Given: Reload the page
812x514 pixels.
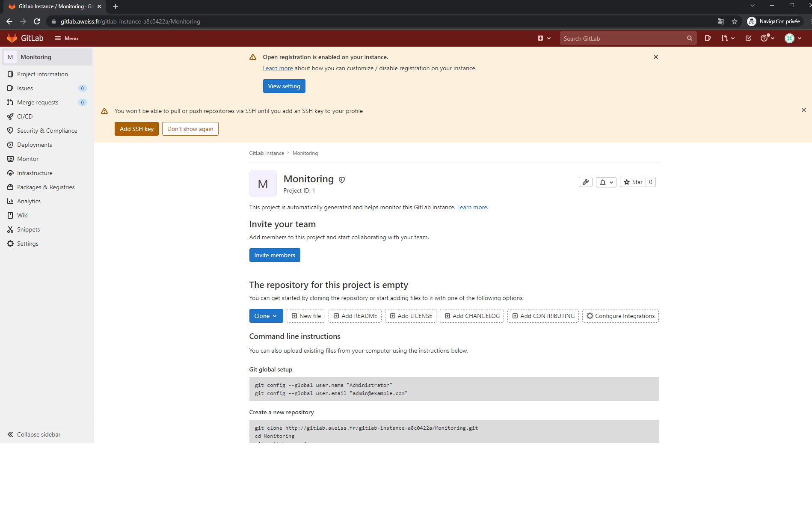Looking at the screenshot, I should (x=37, y=21).
